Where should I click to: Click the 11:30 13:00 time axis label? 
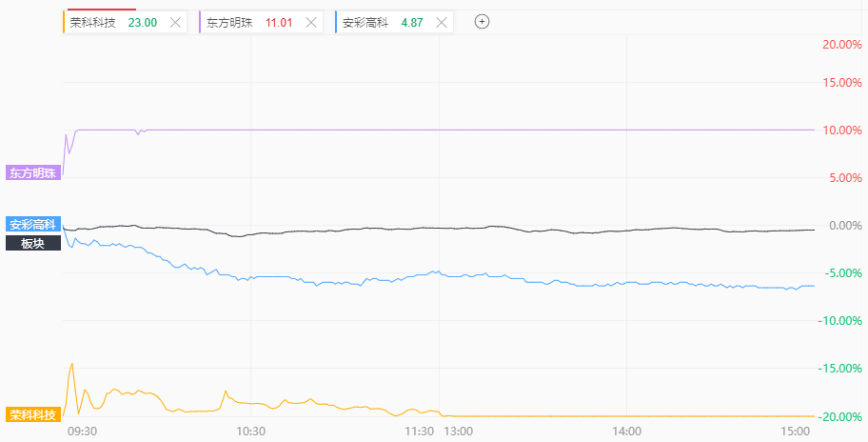click(439, 432)
